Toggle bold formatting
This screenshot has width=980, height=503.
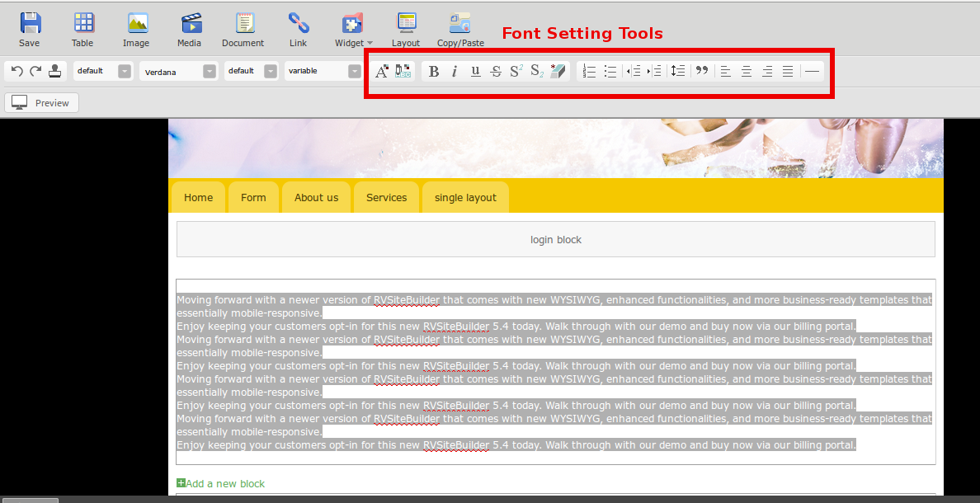tap(434, 71)
